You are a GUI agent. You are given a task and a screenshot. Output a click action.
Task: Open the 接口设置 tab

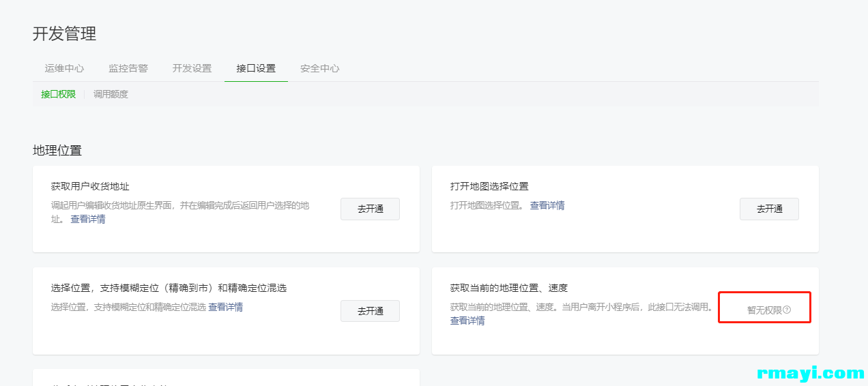(256, 68)
